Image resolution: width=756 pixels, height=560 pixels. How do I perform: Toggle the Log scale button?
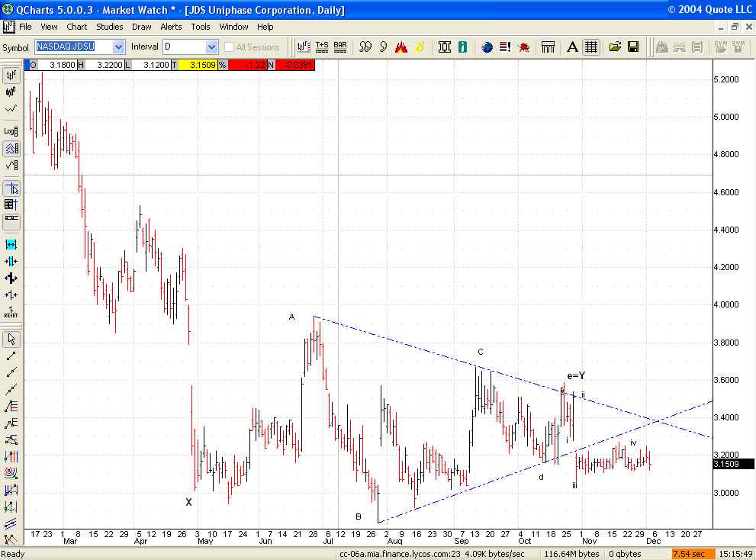[11, 130]
